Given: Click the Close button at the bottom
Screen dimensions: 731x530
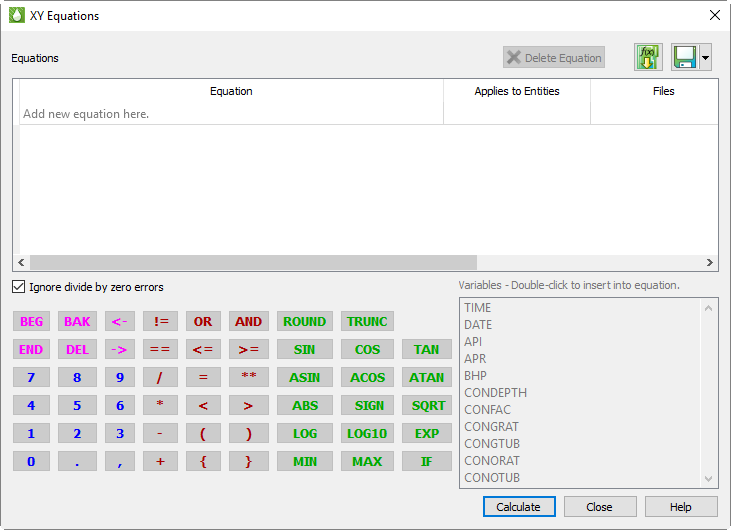Looking at the screenshot, I should click(600, 507).
